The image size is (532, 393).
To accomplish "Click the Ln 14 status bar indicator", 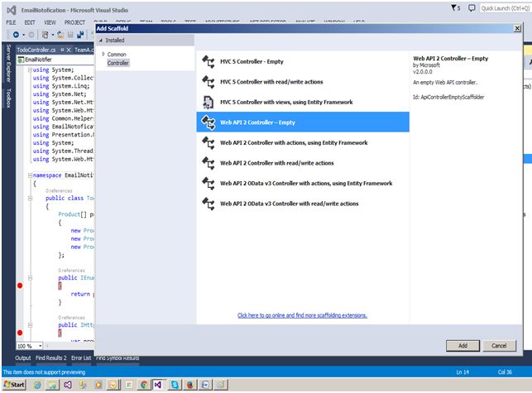I will pos(463,372).
